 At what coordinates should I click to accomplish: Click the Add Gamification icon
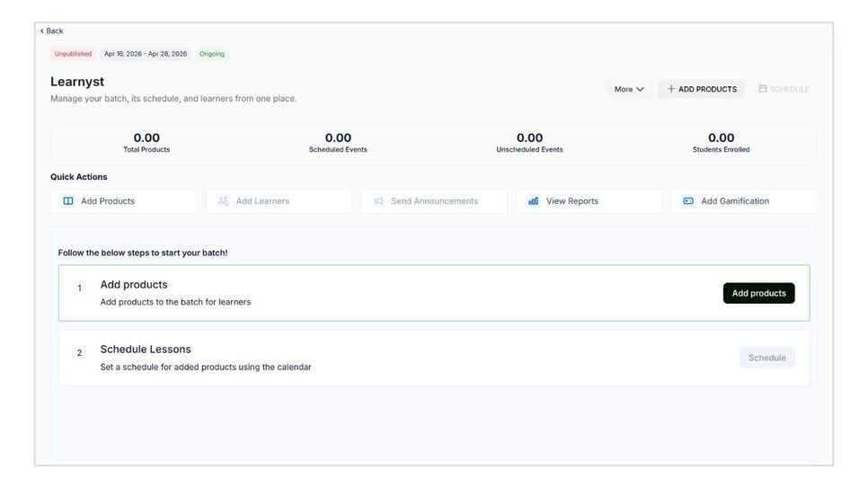(x=688, y=201)
